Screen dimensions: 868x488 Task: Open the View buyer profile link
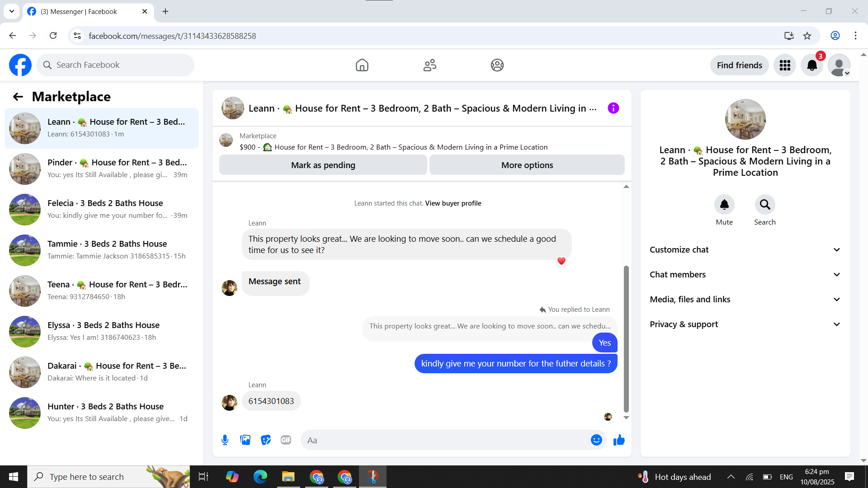(x=453, y=203)
